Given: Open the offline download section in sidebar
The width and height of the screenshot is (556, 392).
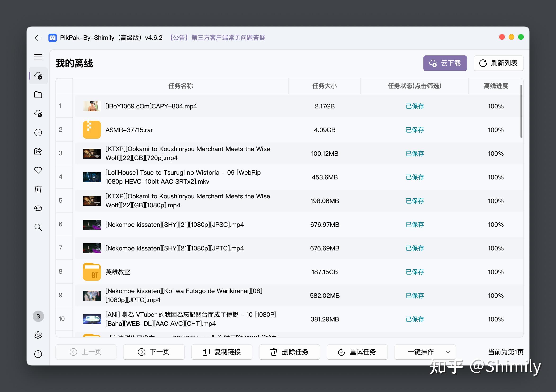Looking at the screenshot, I should click(x=38, y=76).
